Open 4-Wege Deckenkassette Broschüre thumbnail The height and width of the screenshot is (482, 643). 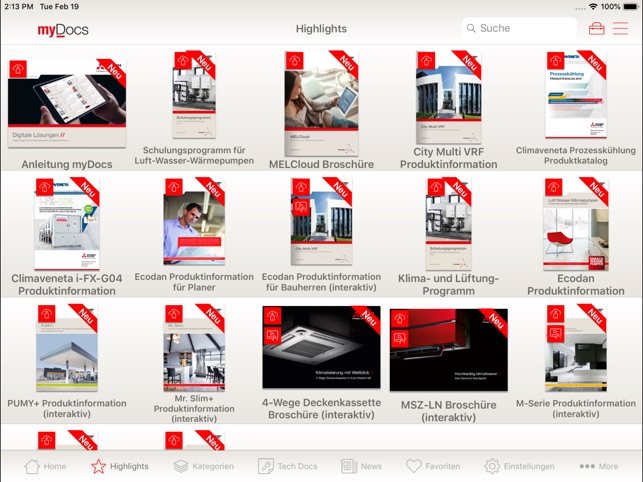[322, 347]
